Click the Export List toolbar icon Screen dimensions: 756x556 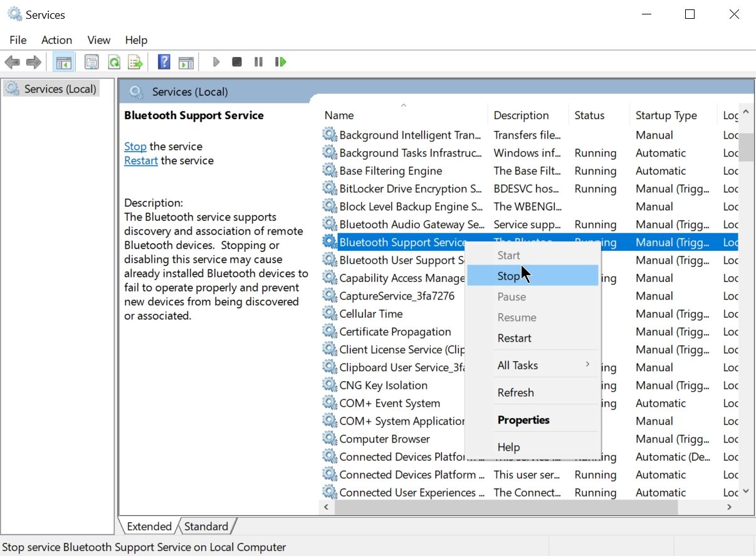coord(135,62)
